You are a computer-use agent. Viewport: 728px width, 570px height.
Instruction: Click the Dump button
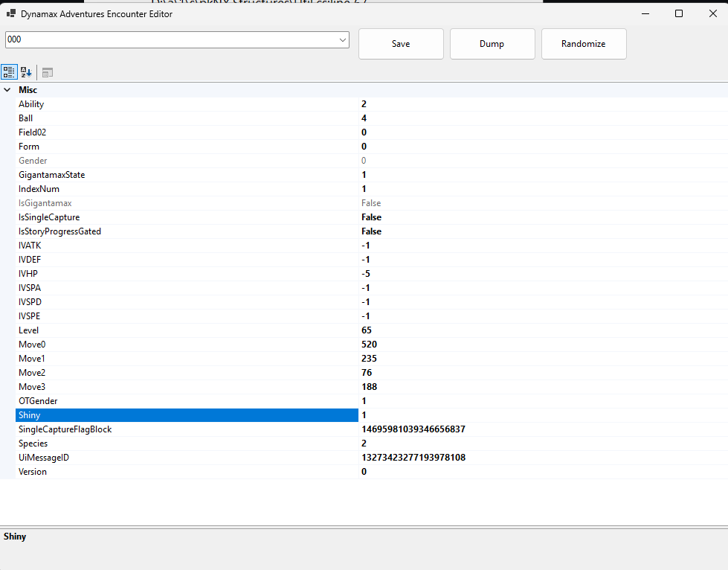(492, 44)
